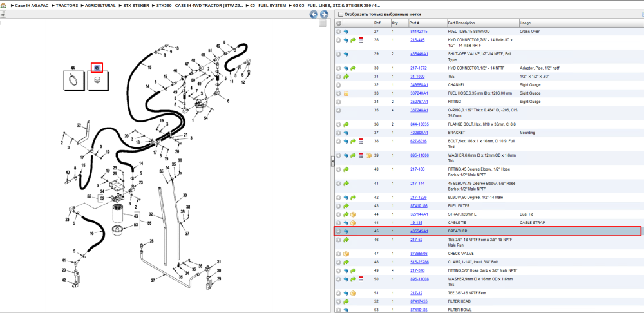Viewport: 644px width, 313px height.
Task: Open next diagram with right arrow button
Action: [x=324, y=14]
